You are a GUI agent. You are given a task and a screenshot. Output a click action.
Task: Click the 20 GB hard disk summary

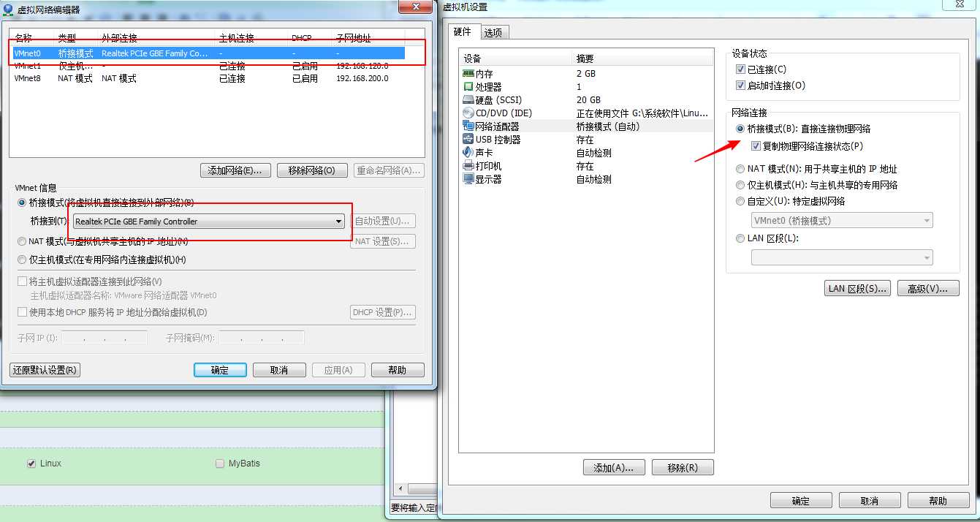pos(588,100)
